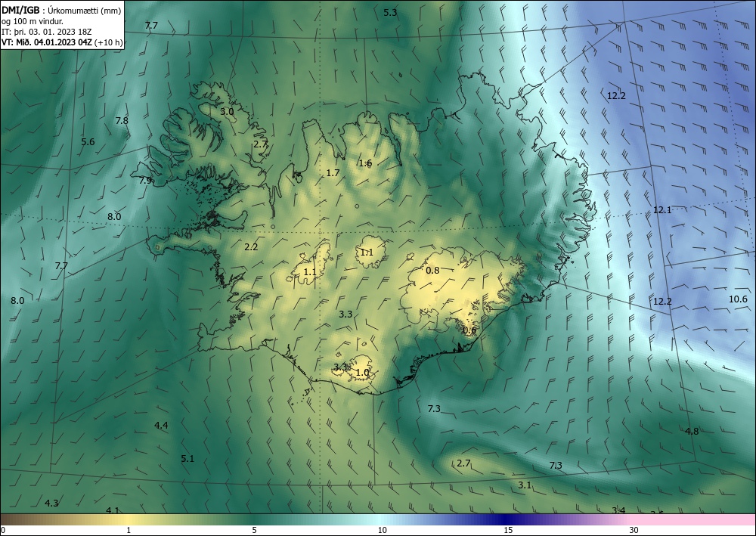Image resolution: width=756 pixels, height=536 pixels.
Task: Click the 3.0 value over the Westfjords
Action: 227,111
